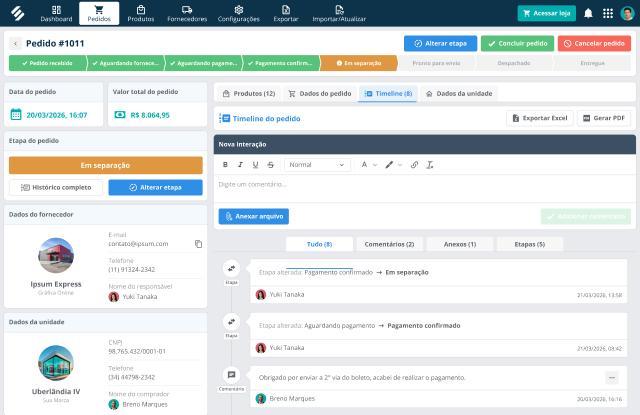Click the Gerar PDF button
The height and width of the screenshot is (415, 640).
(x=604, y=118)
